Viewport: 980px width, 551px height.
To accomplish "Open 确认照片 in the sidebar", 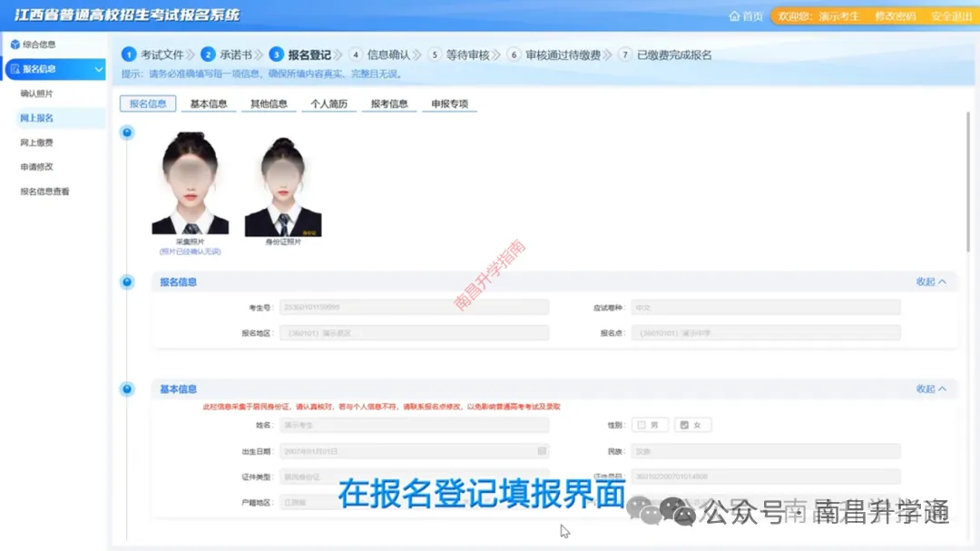I will click(x=36, y=93).
